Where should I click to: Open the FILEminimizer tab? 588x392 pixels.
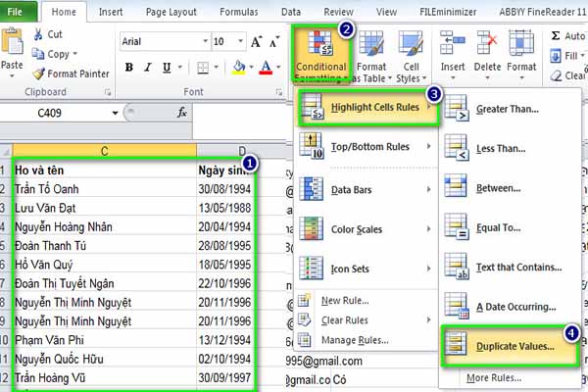448,12
